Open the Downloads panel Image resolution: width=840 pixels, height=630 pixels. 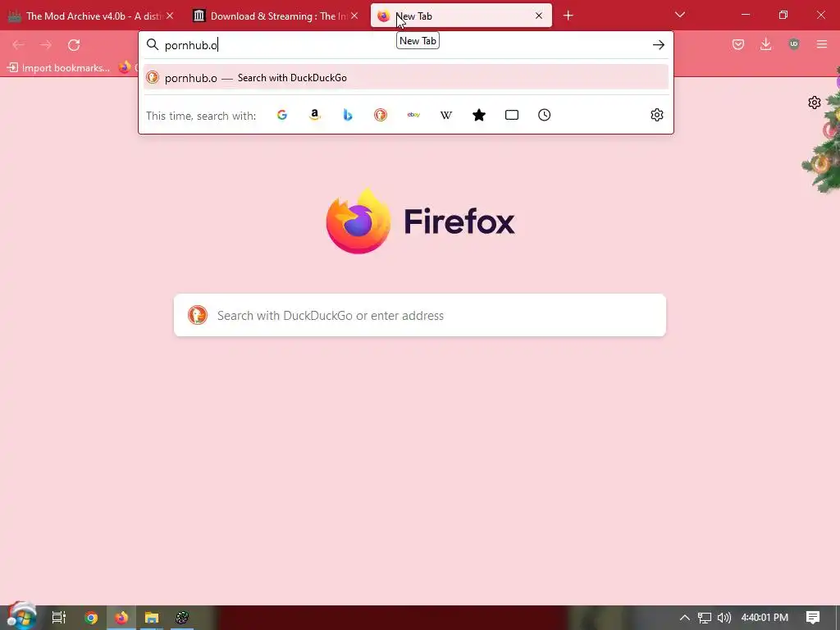[x=766, y=44]
